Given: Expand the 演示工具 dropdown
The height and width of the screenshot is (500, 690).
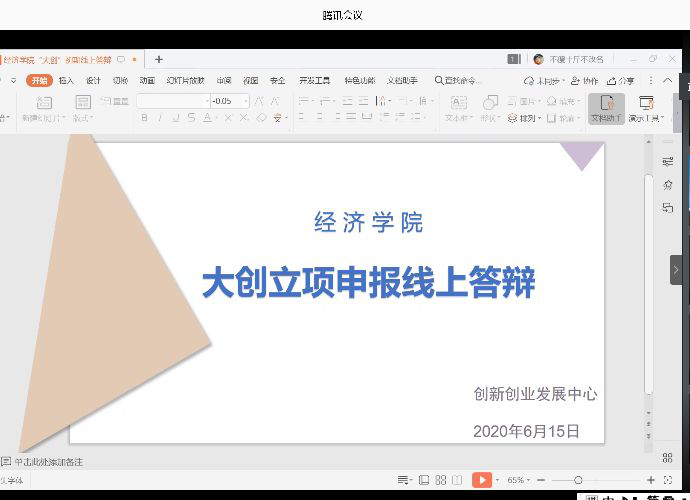Looking at the screenshot, I should pos(646,118).
